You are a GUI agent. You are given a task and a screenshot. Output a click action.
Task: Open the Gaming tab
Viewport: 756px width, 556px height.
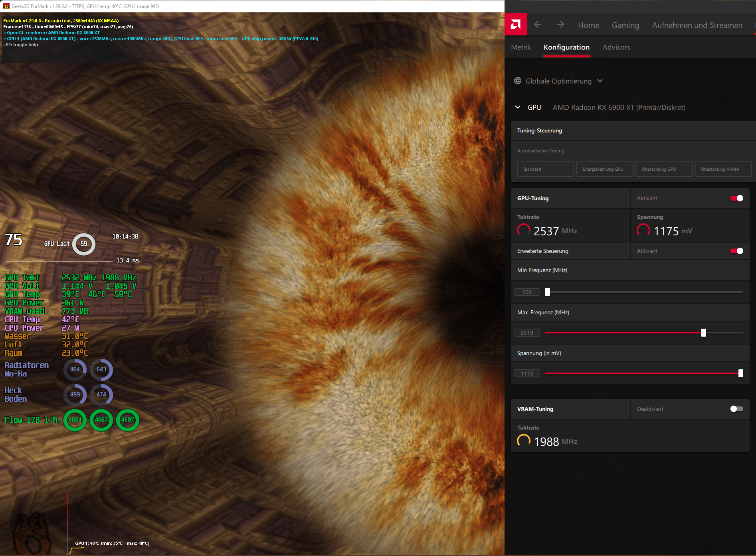point(625,25)
